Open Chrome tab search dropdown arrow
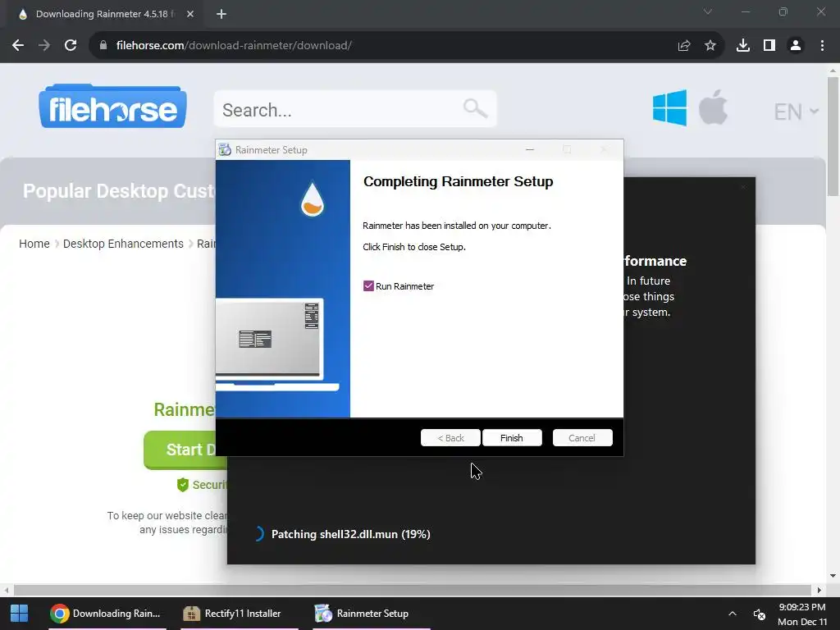 point(708,11)
